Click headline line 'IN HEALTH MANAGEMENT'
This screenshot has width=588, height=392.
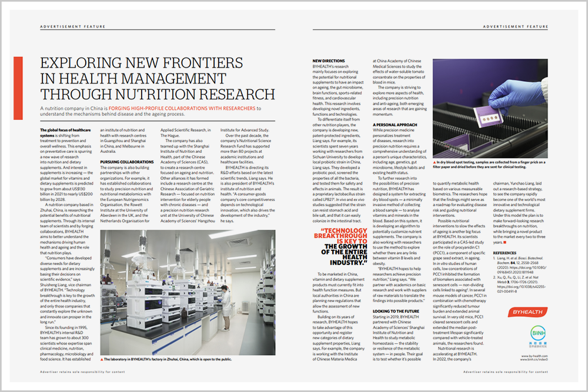coord(133,79)
